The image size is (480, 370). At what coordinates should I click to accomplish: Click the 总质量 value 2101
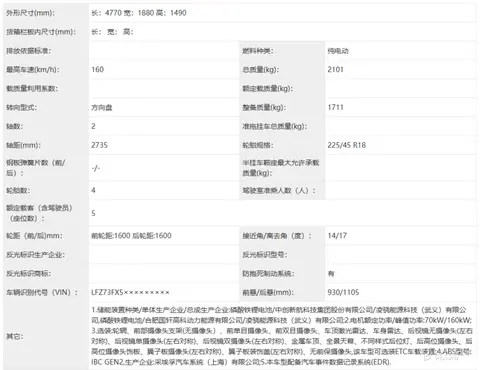(335, 69)
